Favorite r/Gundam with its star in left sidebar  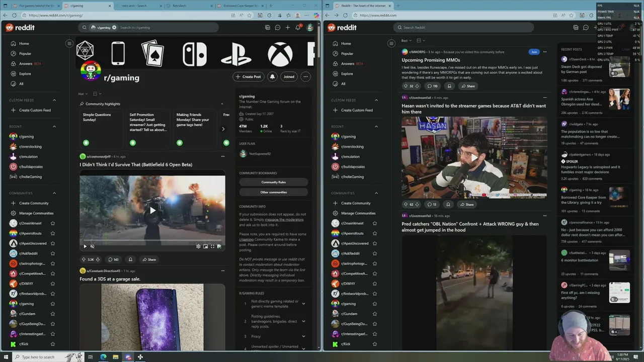pyautogui.click(x=53, y=314)
